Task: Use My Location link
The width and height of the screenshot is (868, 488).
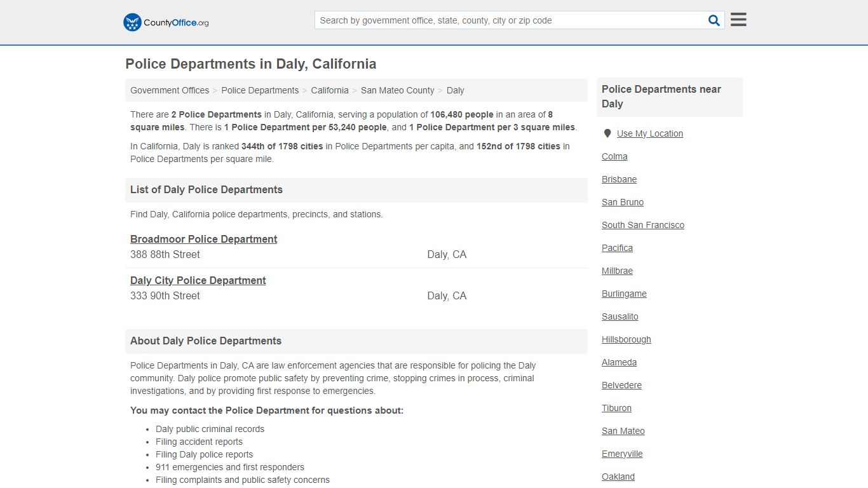Action: pos(650,133)
